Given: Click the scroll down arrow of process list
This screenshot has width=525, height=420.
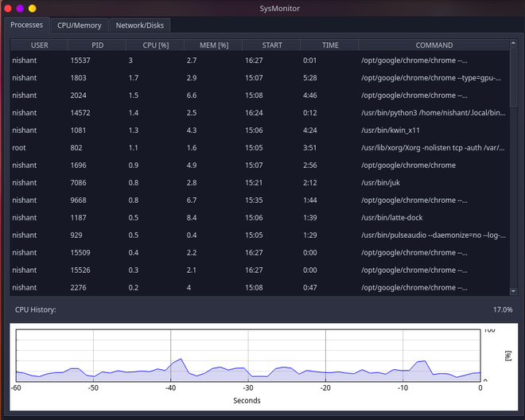Looking at the screenshot, I should [513, 291].
